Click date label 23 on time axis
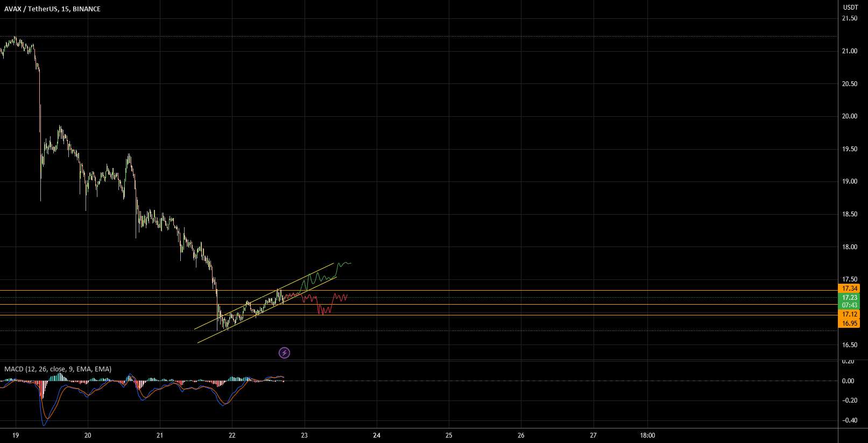Viewport: 868px width, 443px height. pos(304,435)
